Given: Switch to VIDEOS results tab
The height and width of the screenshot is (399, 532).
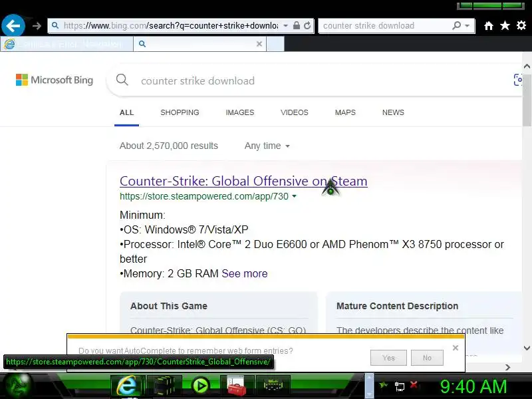Looking at the screenshot, I should pyautogui.click(x=295, y=112).
